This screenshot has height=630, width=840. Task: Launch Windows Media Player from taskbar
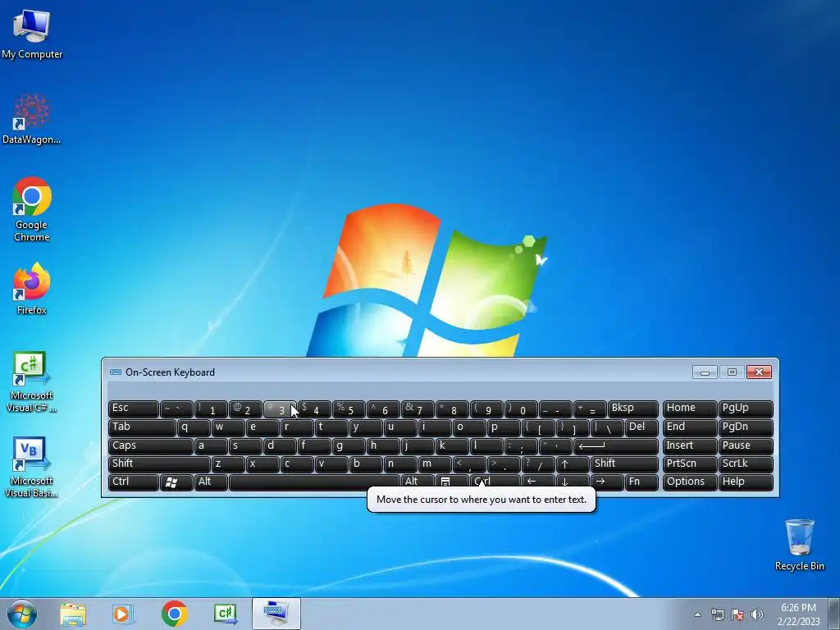pos(123,614)
